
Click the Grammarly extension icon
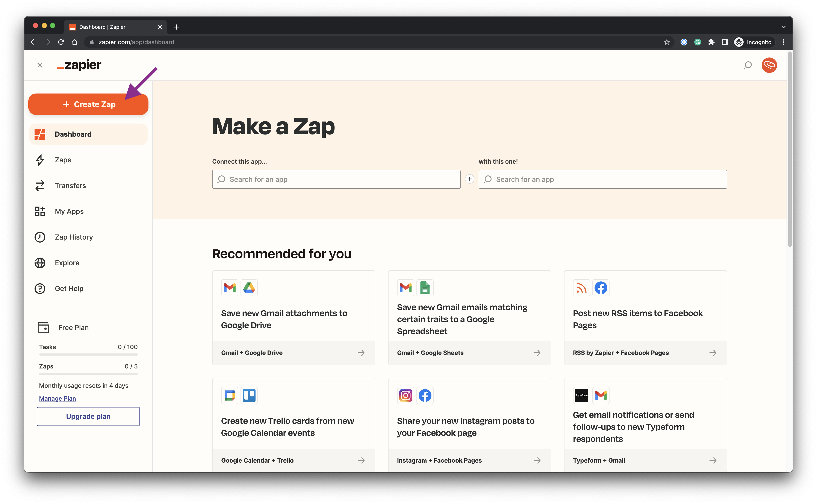pyautogui.click(x=698, y=42)
